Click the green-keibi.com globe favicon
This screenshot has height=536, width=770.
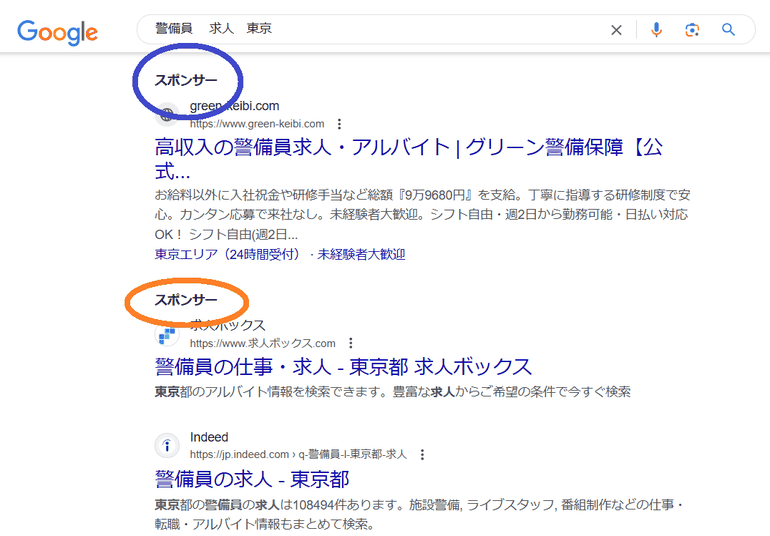pyautogui.click(x=167, y=115)
